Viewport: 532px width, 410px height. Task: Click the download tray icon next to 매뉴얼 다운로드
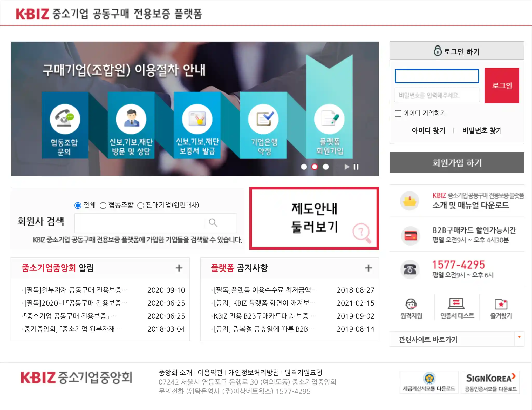[410, 201]
